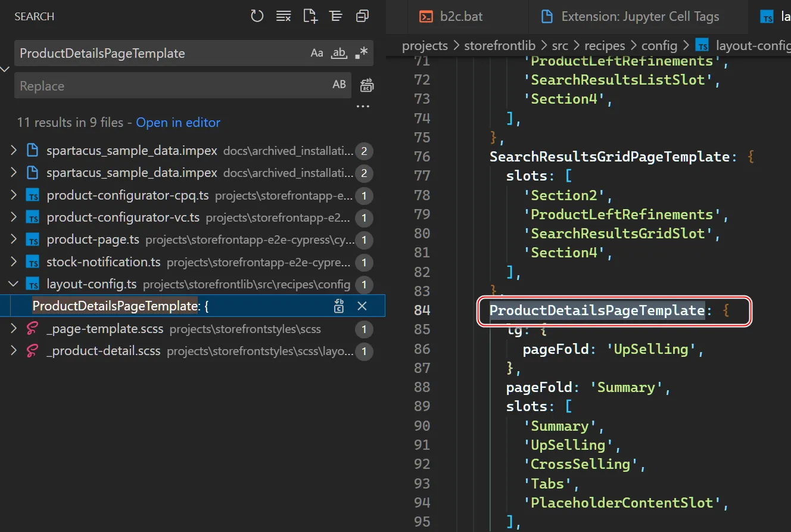Click stock-notification.ts file icon

33,262
